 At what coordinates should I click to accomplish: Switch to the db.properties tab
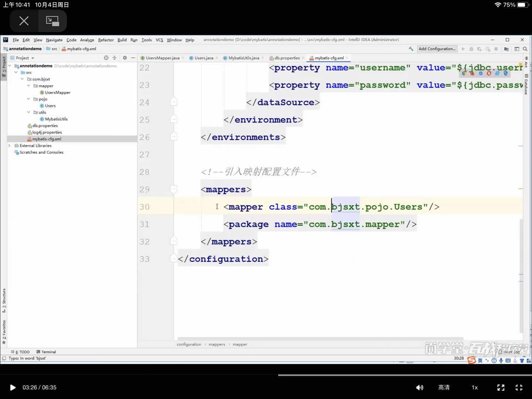click(x=287, y=58)
